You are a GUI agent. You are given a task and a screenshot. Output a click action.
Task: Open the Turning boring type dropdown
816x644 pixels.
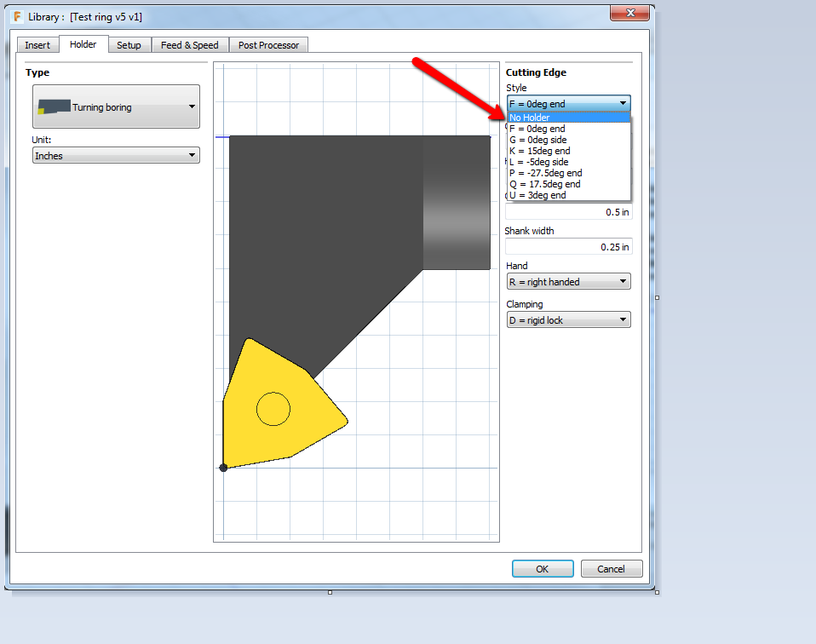115,106
